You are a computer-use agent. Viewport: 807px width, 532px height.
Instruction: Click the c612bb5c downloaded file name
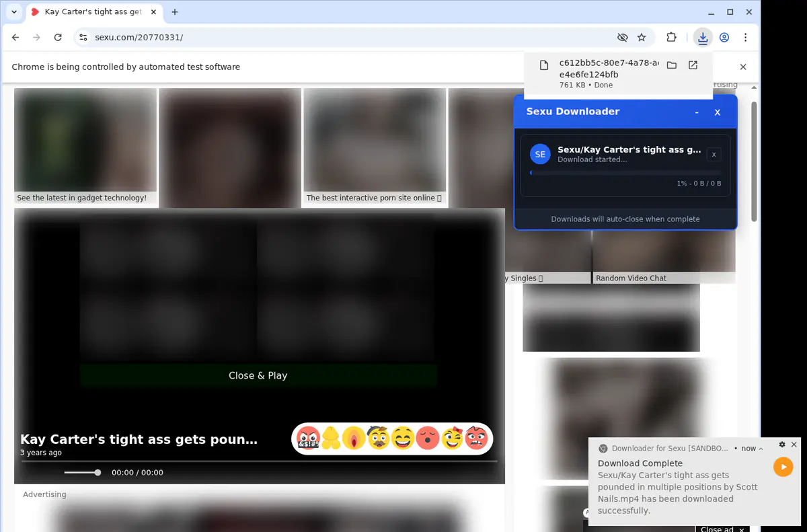tap(608, 69)
